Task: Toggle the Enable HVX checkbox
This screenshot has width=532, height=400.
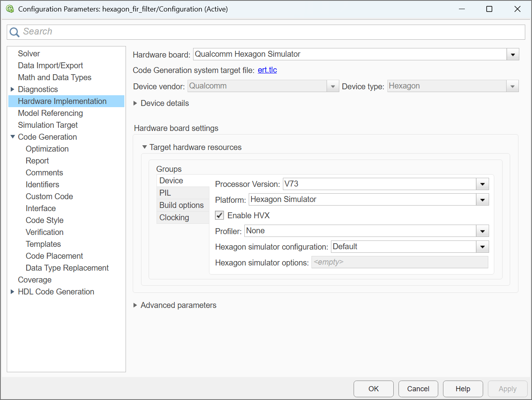Action: pyautogui.click(x=219, y=215)
